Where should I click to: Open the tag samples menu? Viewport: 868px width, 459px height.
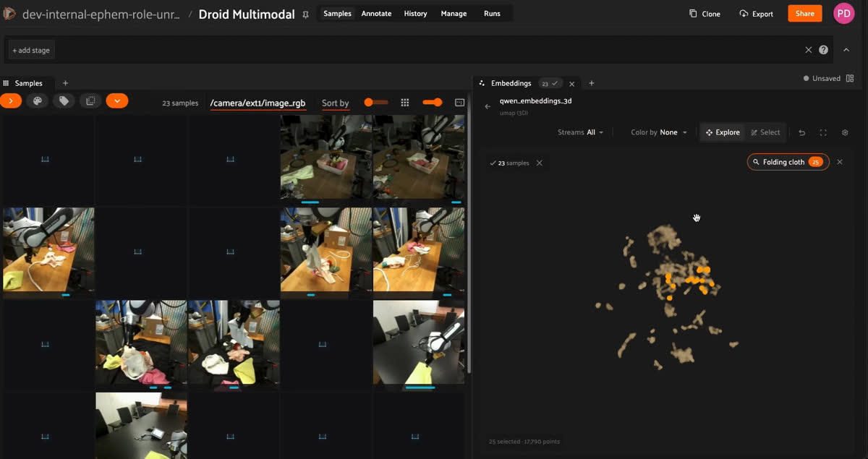tap(64, 101)
